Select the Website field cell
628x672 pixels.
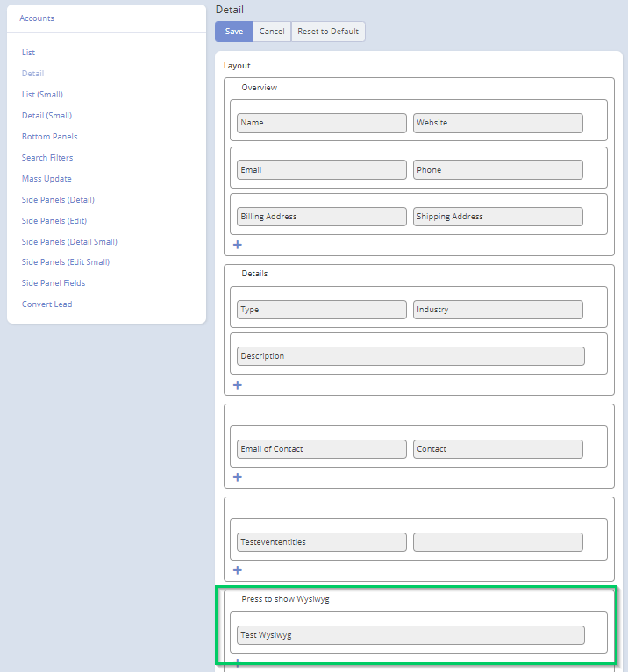(497, 123)
